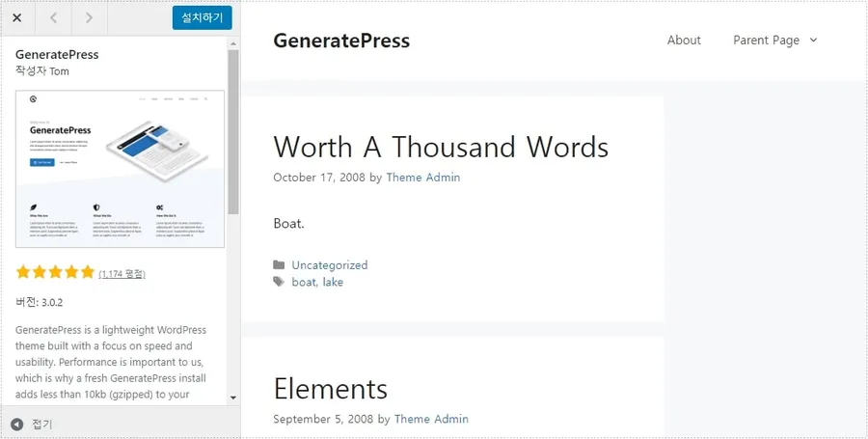Viewport: 868px width, 439px height.
Task: Open the Worth A Thousand Words post
Action: [x=441, y=147]
